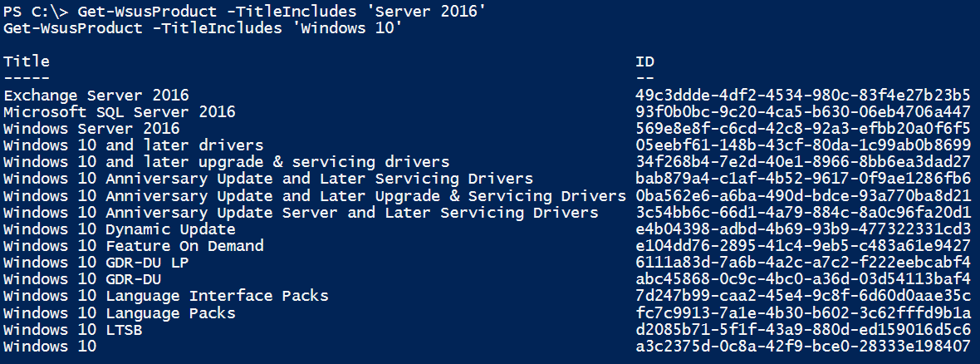Click the 'Exchange Server 2016' title text
The height and width of the screenshot is (364, 980).
click(x=96, y=95)
